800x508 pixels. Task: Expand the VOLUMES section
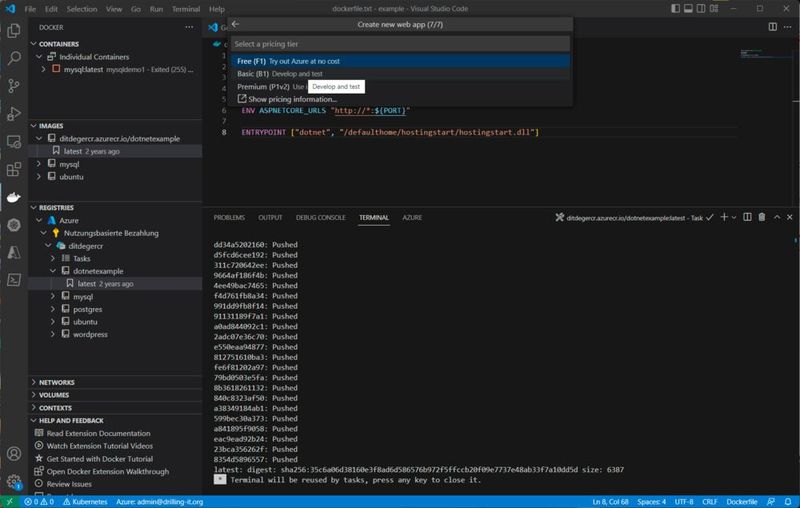point(54,395)
